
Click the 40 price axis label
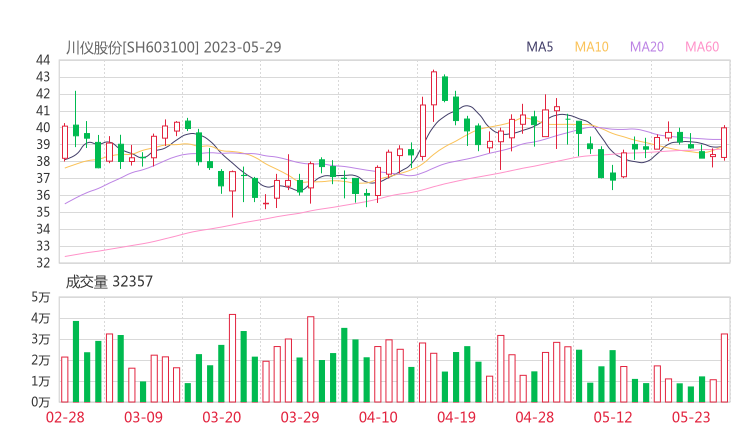[x=43, y=127]
